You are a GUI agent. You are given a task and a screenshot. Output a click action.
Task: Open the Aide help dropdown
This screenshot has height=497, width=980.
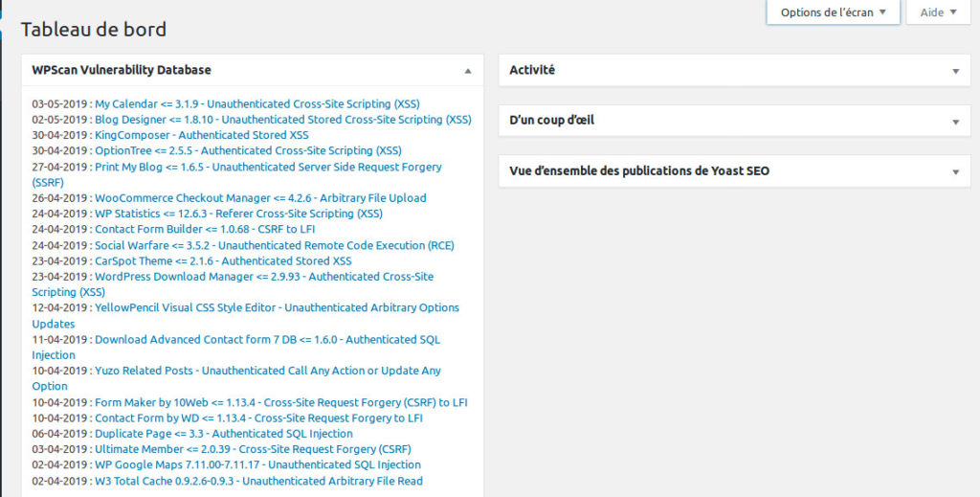(x=938, y=11)
